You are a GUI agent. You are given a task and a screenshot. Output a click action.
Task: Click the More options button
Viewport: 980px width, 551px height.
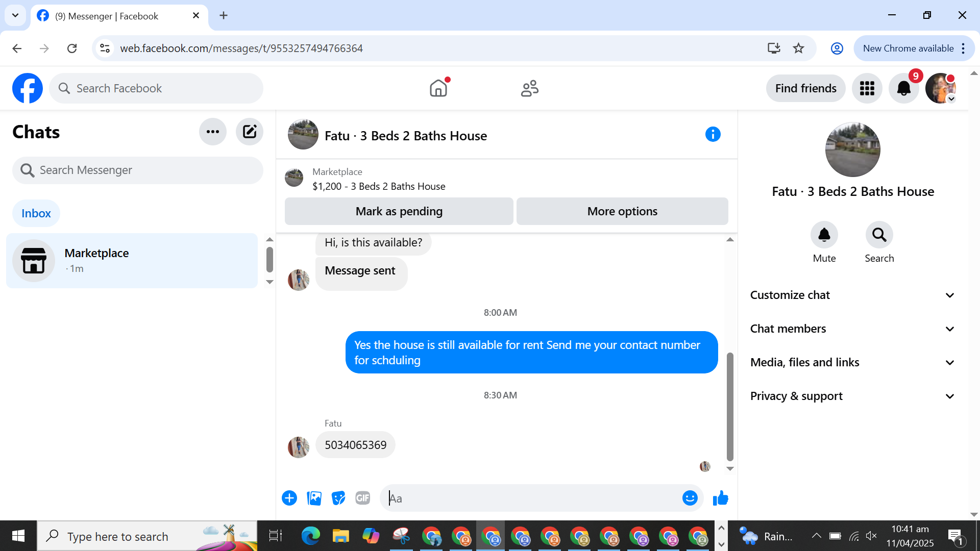(622, 211)
